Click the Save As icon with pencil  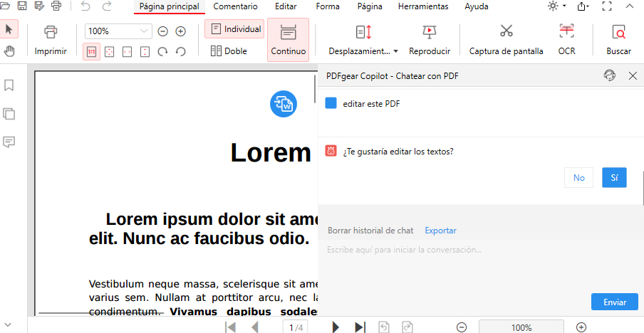coord(39,6)
